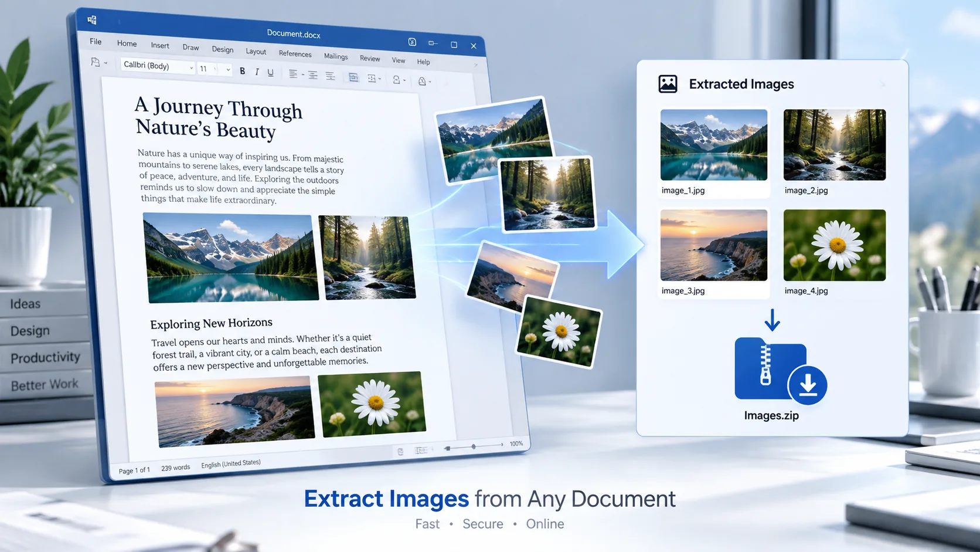The height and width of the screenshot is (552, 980).
Task: Click the Document.docx title text
Action: point(294,33)
